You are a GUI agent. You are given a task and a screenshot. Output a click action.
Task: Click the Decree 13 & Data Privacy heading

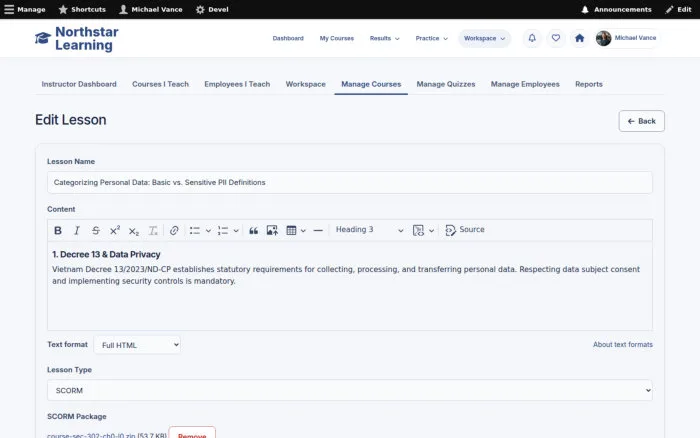106,254
